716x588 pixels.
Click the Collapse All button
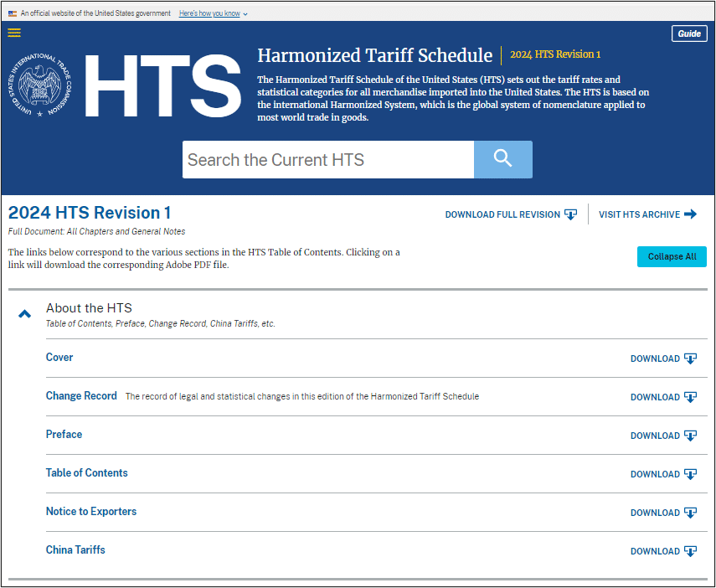pyautogui.click(x=672, y=257)
